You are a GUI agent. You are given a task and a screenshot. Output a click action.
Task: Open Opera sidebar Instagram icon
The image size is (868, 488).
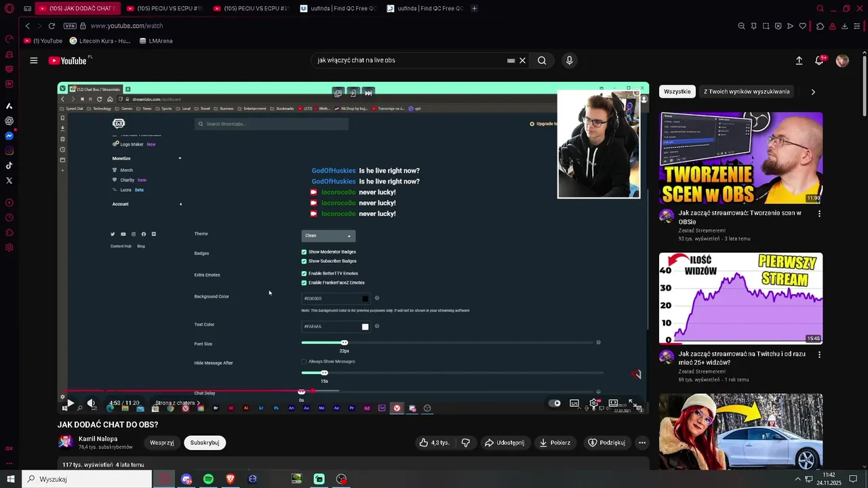click(x=9, y=150)
